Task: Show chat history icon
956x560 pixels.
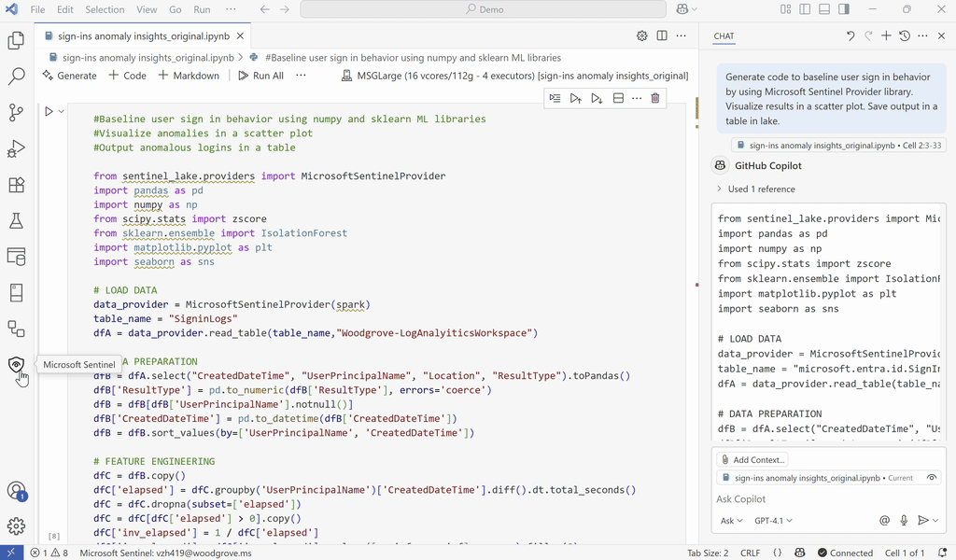Action: [x=905, y=36]
